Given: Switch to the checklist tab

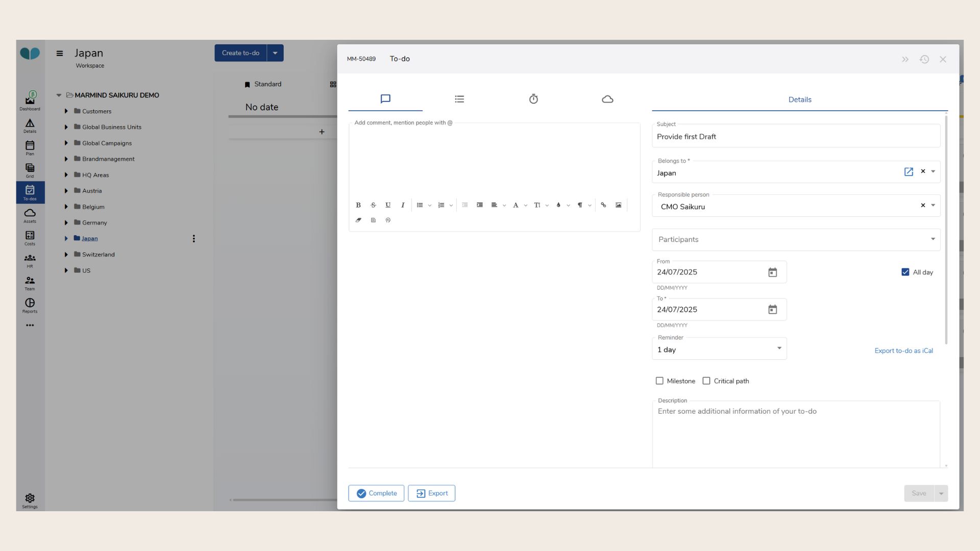Looking at the screenshot, I should 459,99.
